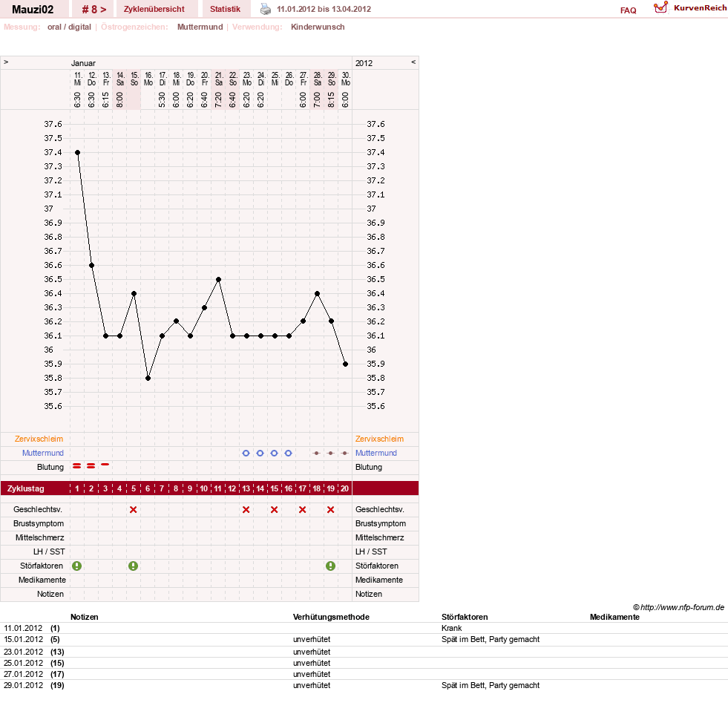Click the right '<' arrow in chart header
This screenshot has width=728, height=720.
tap(413, 62)
